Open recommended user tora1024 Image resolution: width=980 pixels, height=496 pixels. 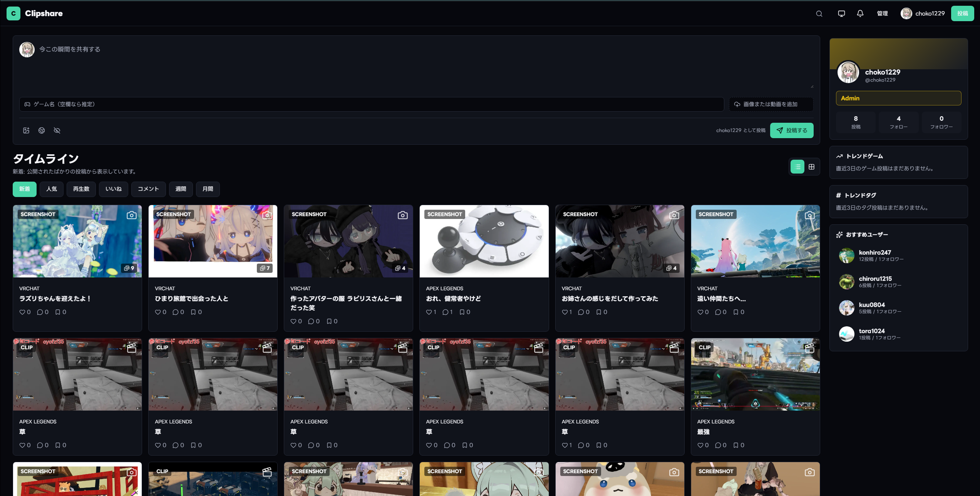899,334
